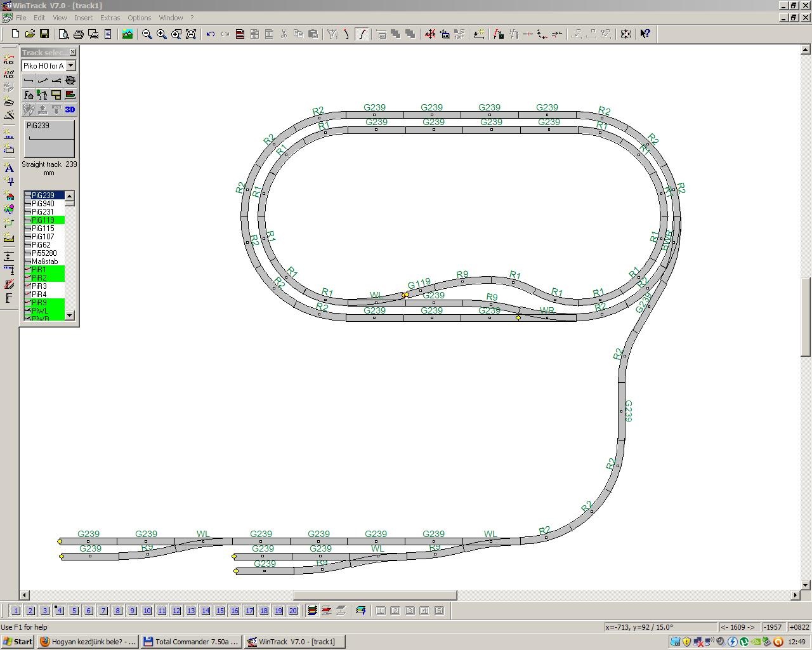Save the track plan with floppy icon
The height and width of the screenshot is (650, 812).
pyautogui.click(x=44, y=34)
